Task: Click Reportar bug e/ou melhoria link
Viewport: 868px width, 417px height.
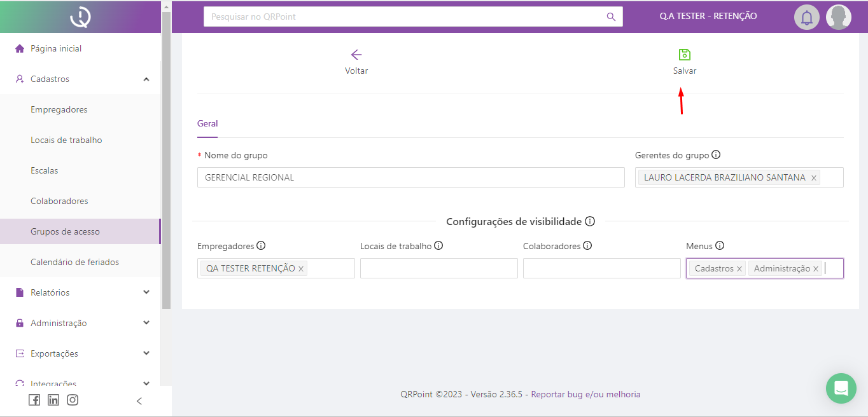Action: 585,394
